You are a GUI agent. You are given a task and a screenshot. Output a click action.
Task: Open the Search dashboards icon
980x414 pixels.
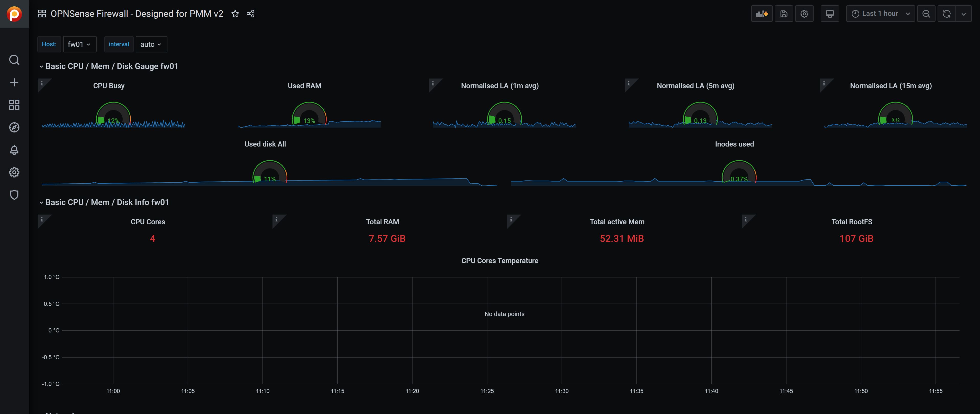click(15, 60)
